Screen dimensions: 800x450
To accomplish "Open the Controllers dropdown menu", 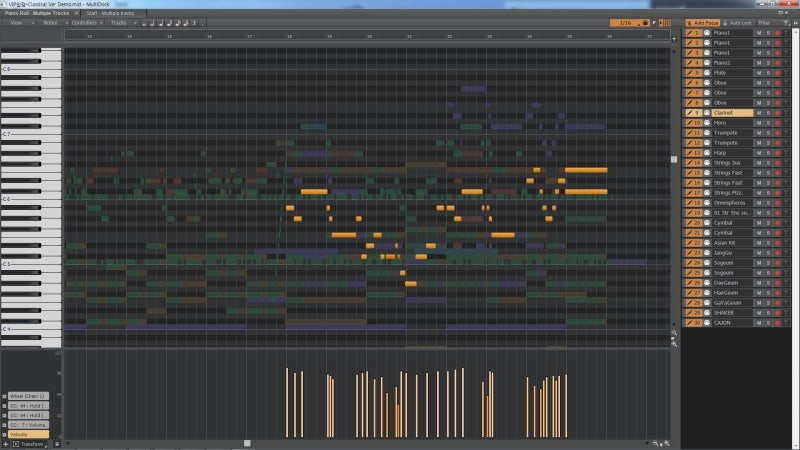I will [x=87, y=23].
